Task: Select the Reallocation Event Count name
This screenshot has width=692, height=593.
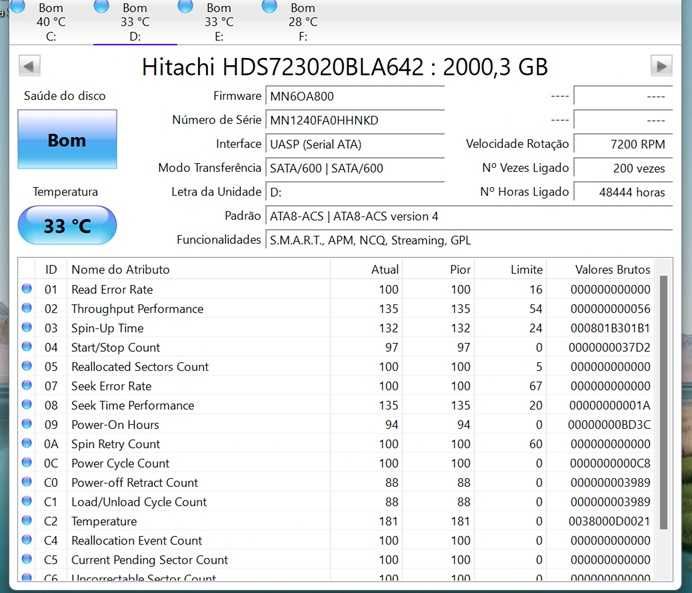Action: click(136, 540)
